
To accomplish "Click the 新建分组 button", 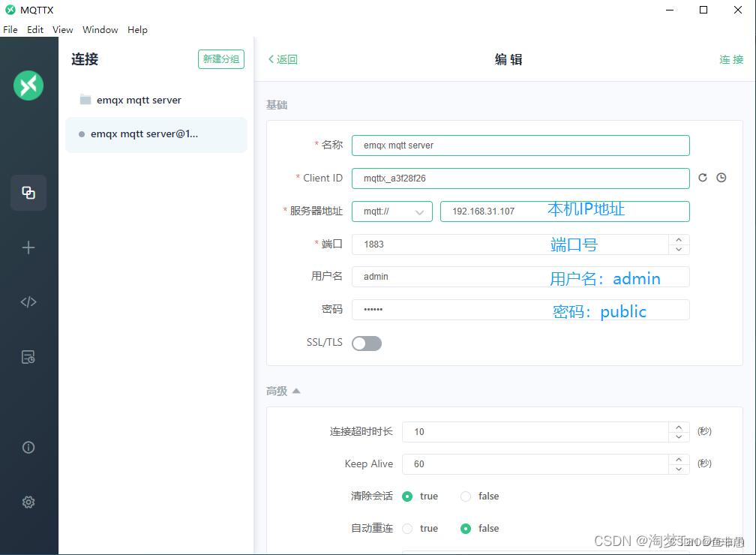I will [220, 59].
